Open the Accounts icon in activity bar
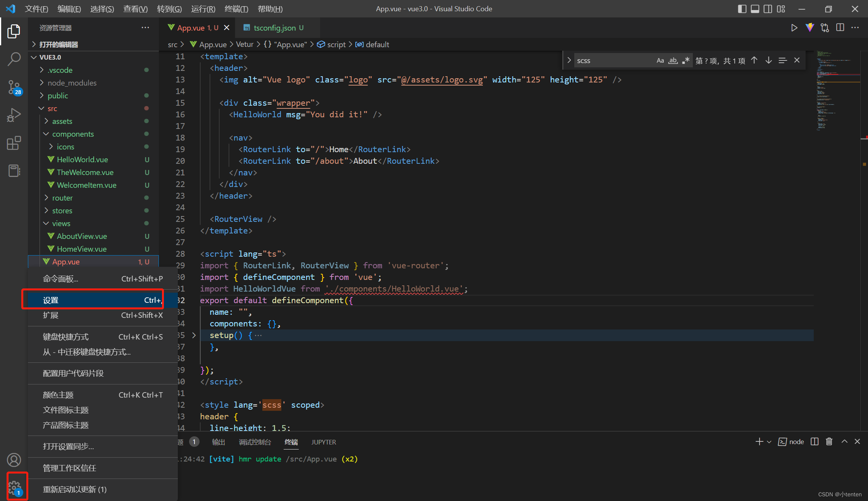Image resolution: width=868 pixels, height=501 pixels. click(x=14, y=460)
